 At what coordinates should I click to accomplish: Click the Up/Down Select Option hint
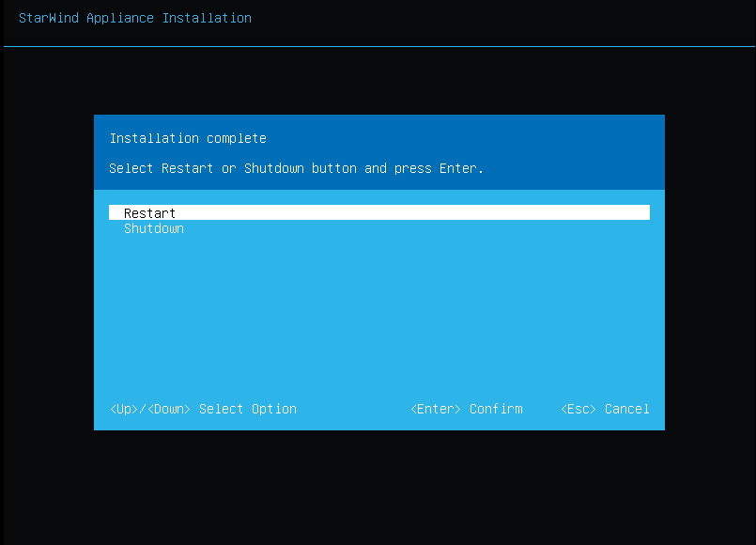pyautogui.click(x=203, y=409)
